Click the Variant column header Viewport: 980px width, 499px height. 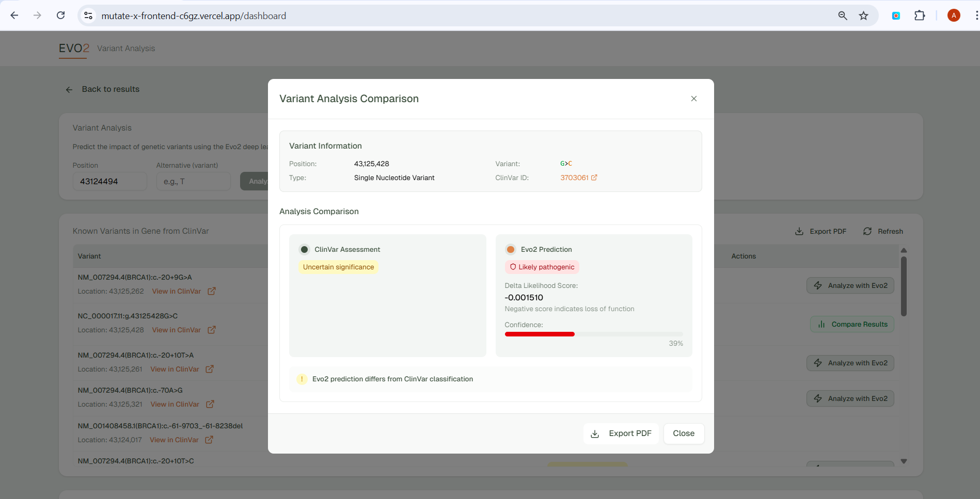point(89,256)
